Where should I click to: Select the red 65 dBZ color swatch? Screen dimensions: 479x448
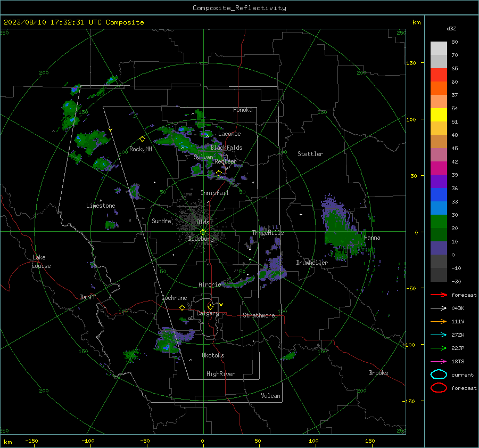(x=439, y=75)
